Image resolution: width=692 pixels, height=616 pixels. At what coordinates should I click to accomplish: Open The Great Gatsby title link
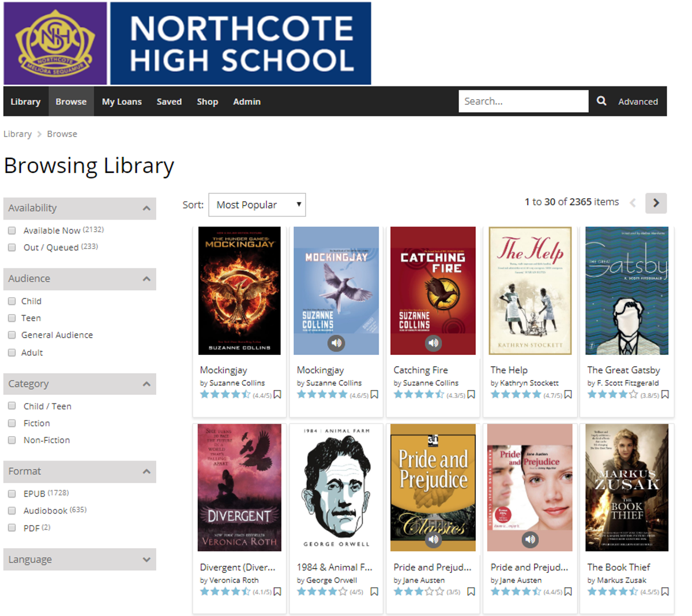[x=623, y=370]
